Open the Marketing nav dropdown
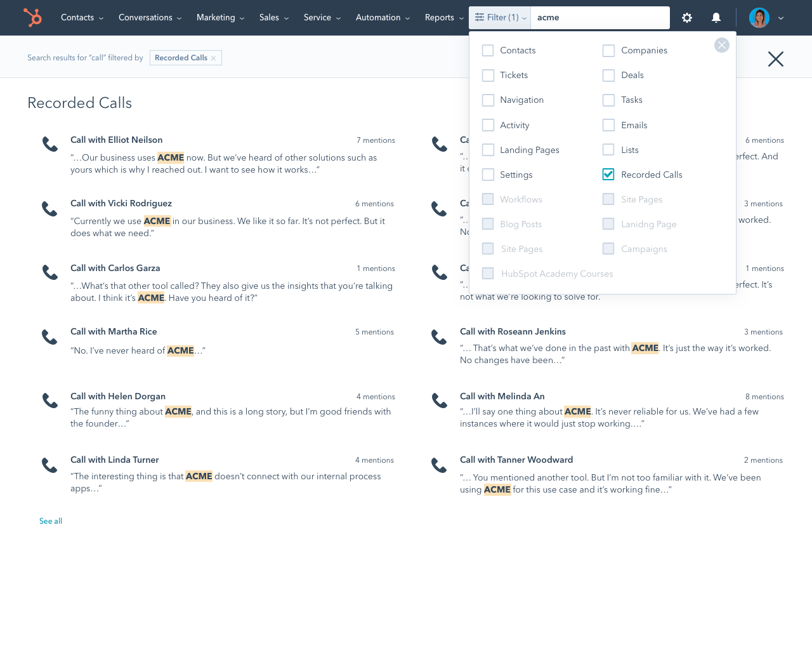 pyautogui.click(x=221, y=18)
